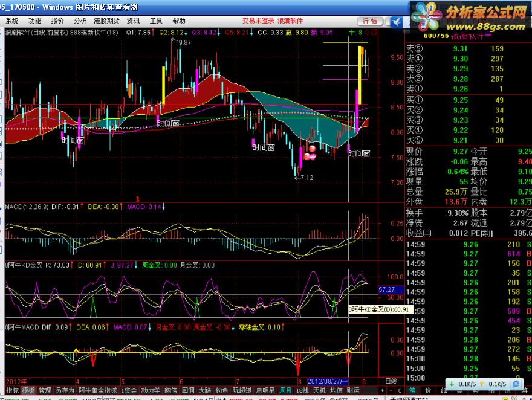Open the 报价 menu

tap(57, 21)
